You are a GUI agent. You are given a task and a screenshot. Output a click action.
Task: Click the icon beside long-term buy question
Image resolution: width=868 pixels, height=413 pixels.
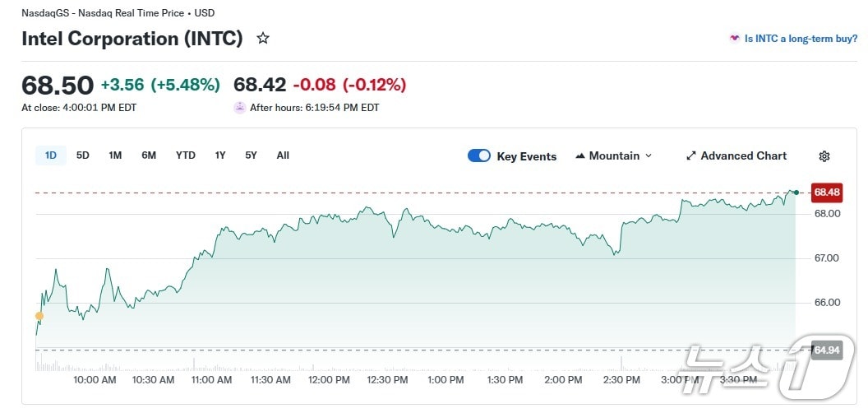coord(734,39)
